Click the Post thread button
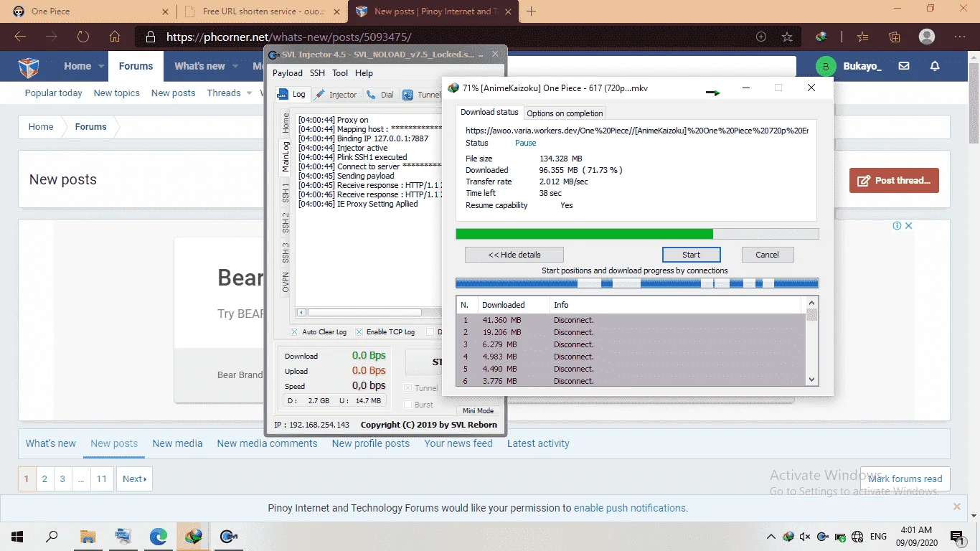980x551 pixels. 894,181
